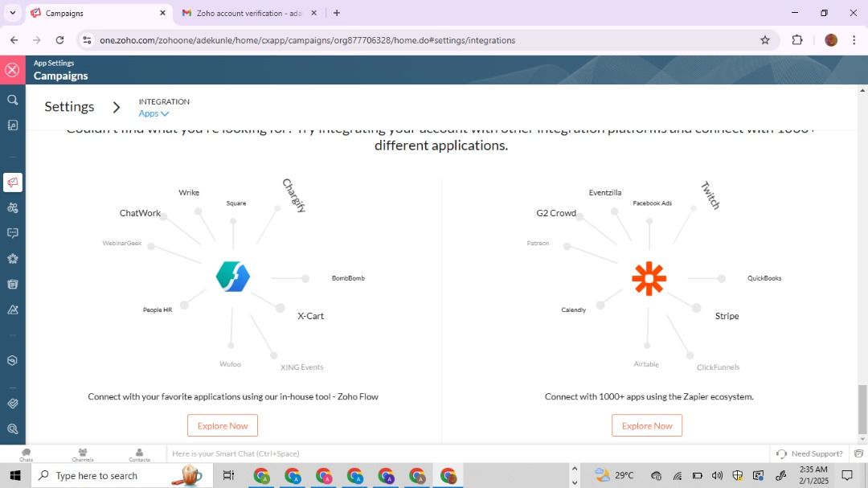
Task: Show hidden system tray icons arrow
Action: click(574, 469)
